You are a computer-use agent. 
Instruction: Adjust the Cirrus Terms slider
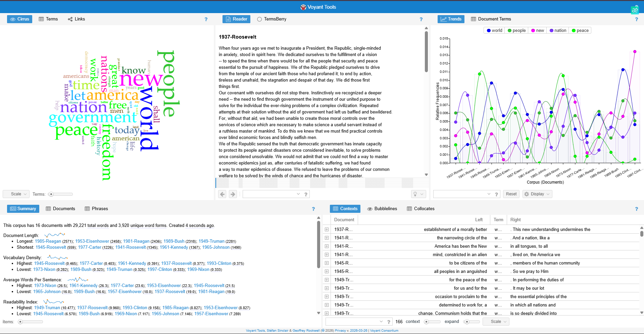[51, 194]
